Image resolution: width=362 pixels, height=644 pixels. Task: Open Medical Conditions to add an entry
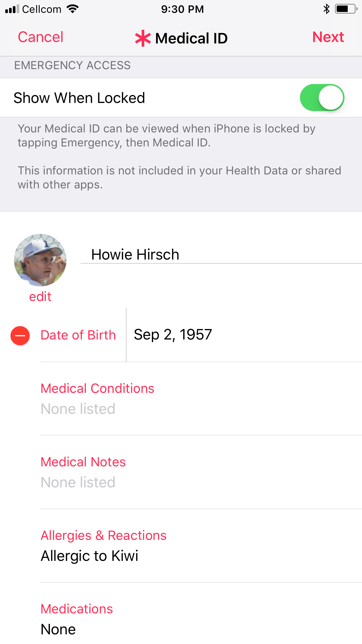(x=97, y=388)
